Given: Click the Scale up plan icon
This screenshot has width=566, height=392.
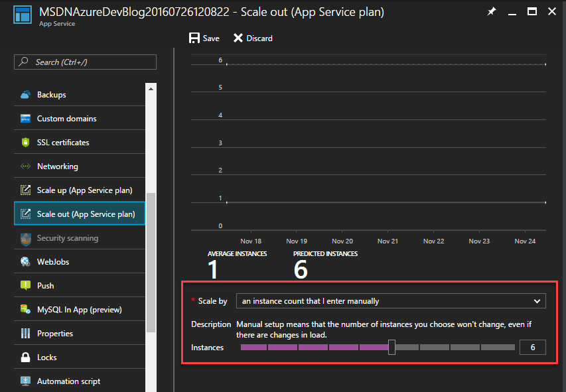Looking at the screenshot, I should point(25,190).
